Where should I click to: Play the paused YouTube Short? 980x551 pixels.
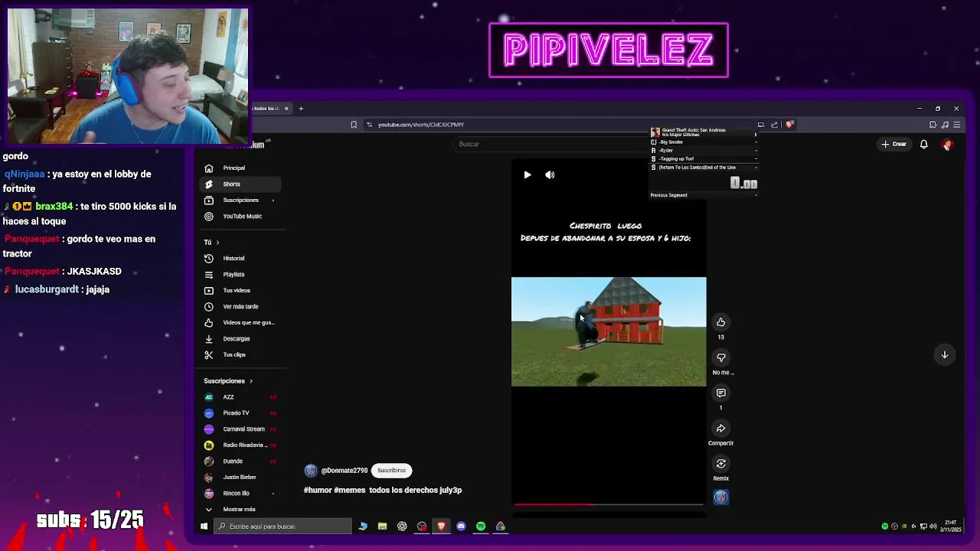click(527, 175)
